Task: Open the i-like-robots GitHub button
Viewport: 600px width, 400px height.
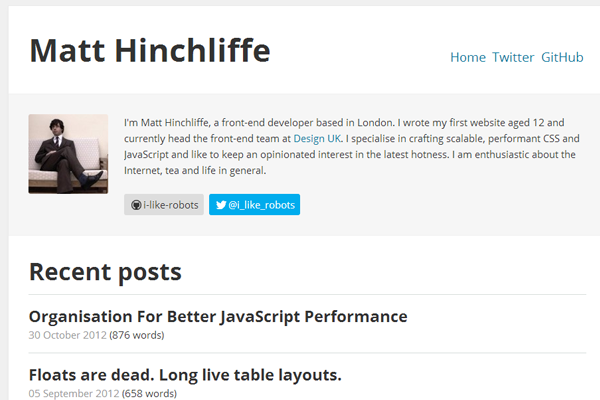Action: (164, 205)
